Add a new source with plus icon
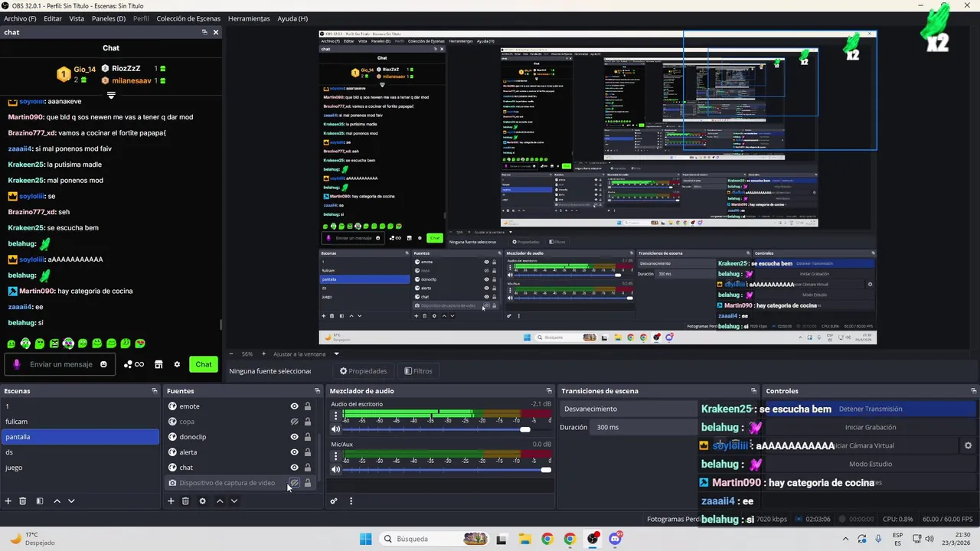Viewport: 980px width, 551px height. pos(171,501)
